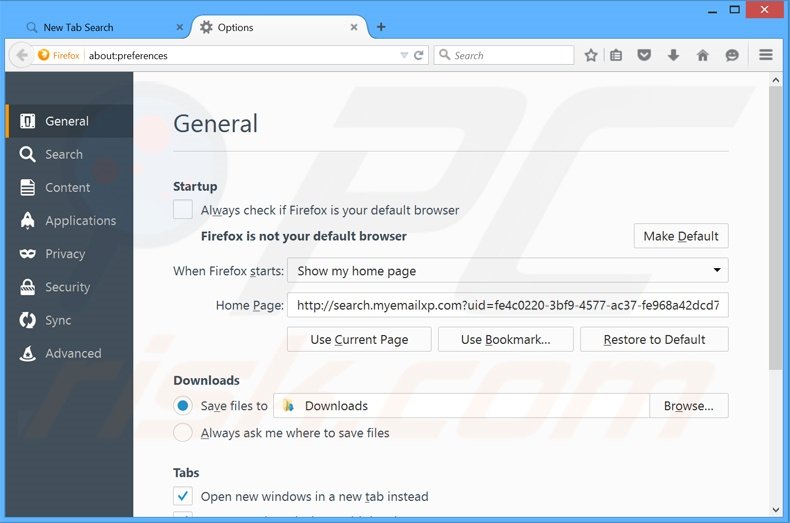Go to home page via house icon
The height and width of the screenshot is (523, 790).
[x=702, y=55]
